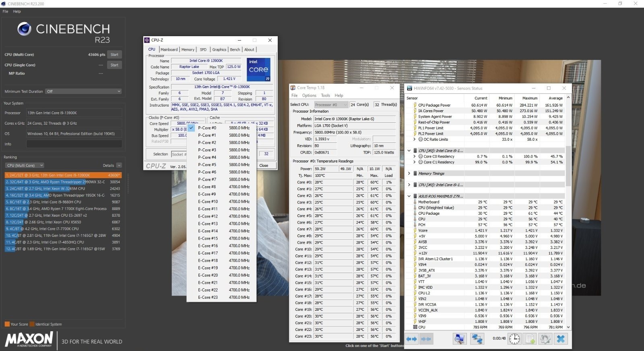This screenshot has height=351, width=644.
Task: Open Core Temp Help menu
Action: coord(339,95)
